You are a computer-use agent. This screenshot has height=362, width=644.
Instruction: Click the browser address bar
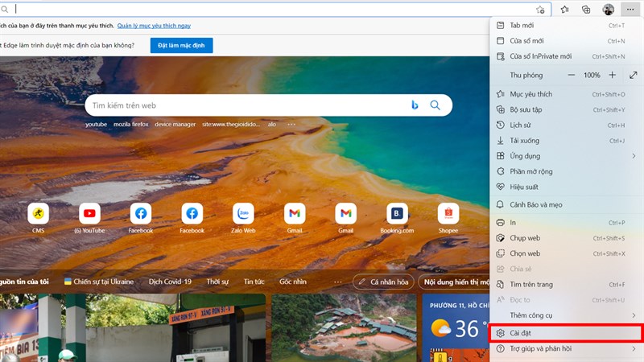pyautogui.click(x=275, y=9)
